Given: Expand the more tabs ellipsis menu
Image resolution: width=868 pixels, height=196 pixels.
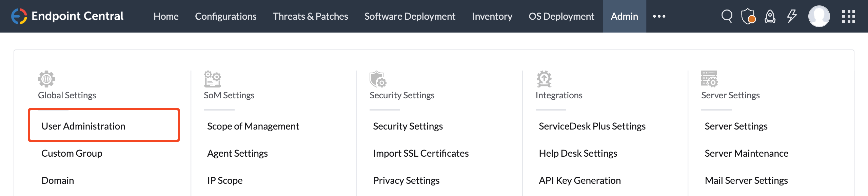Looking at the screenshot, I should pos(659,16).
